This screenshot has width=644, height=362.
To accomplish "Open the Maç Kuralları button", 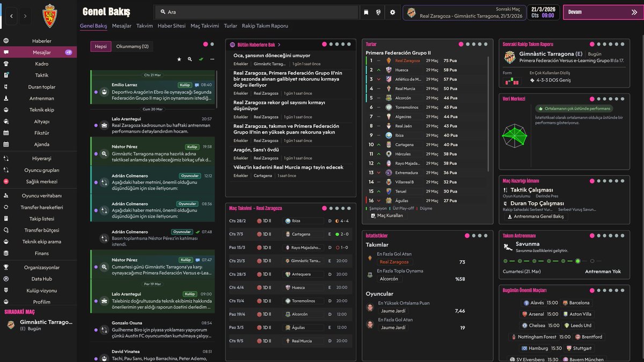I will [x=386, y=216].
